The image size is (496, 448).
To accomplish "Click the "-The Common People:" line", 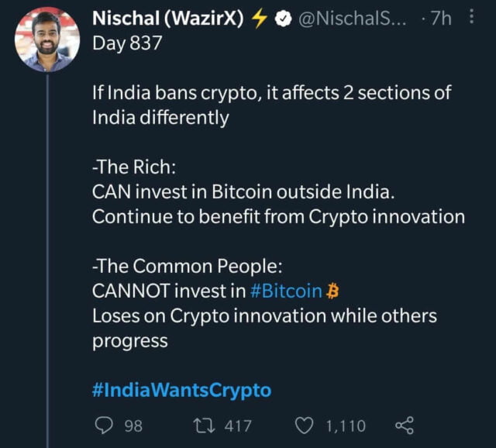I will click(x=188, y=266).
